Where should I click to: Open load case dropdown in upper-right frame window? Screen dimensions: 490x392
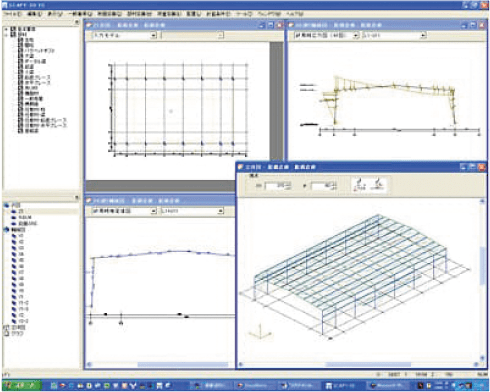coord(423,35)
